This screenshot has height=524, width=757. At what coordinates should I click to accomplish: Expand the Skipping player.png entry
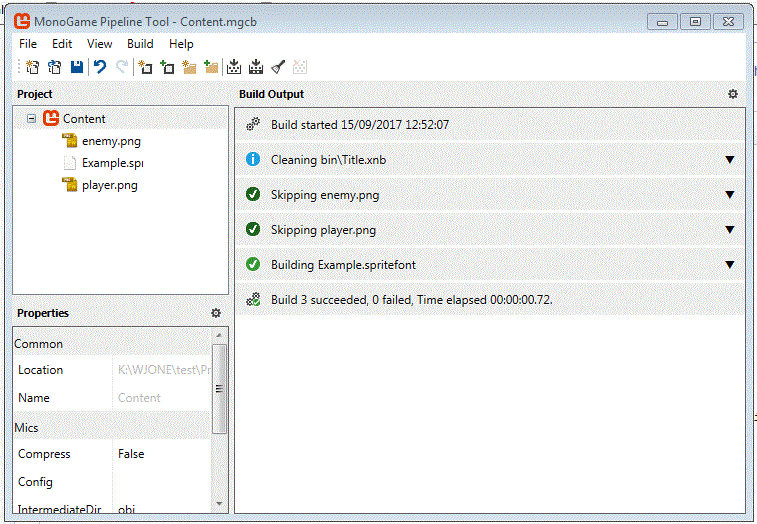(729, 229)
